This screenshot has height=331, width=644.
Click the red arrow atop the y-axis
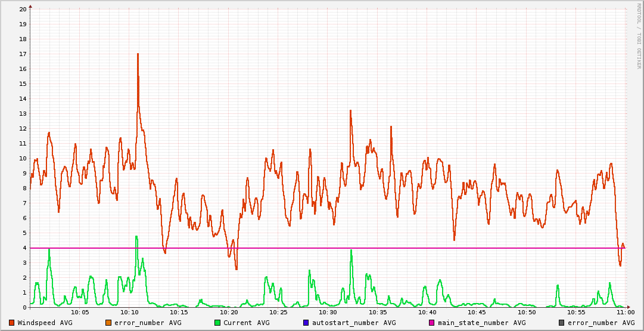pos(30,5)
